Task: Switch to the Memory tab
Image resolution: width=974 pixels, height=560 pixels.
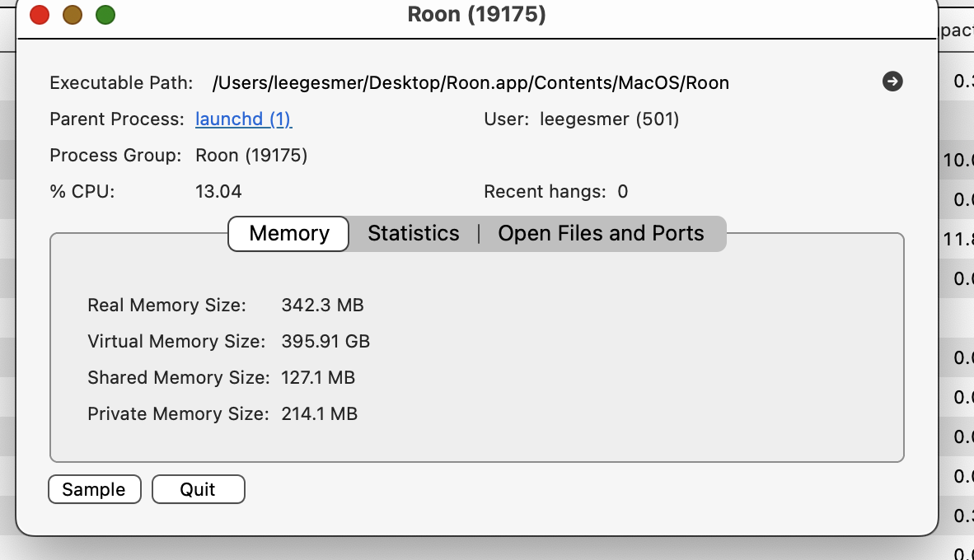Action: 288,234
